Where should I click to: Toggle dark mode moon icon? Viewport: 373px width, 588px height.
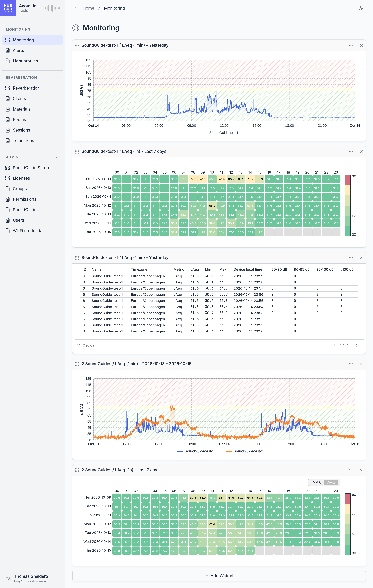(361, 8)
